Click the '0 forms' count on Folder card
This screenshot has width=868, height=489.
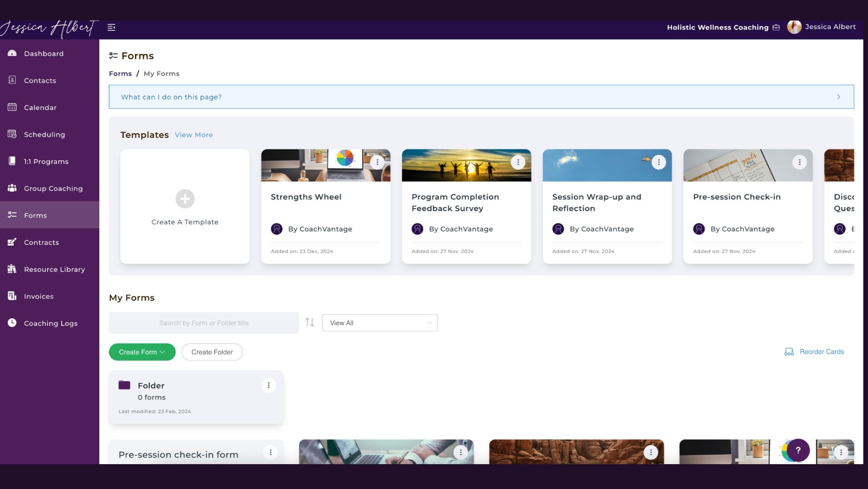click(x=152, y=397)
